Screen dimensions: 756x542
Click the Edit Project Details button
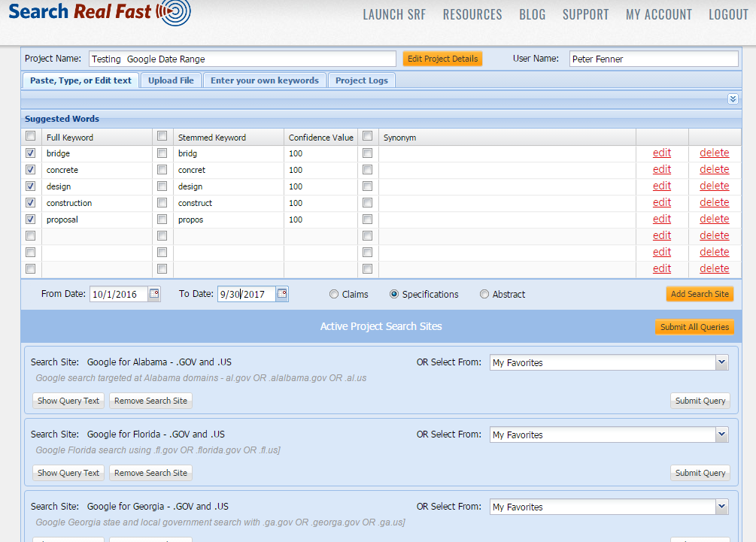click(x=442, y=59)
